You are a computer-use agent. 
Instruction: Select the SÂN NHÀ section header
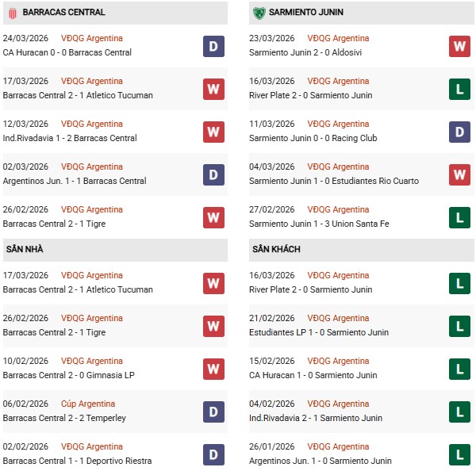coord(25,250)
